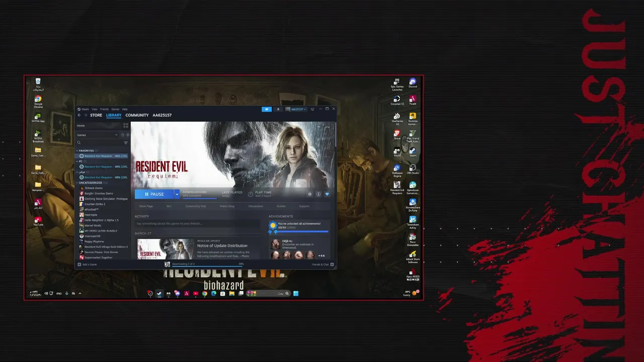Open recent games clock filter
This screenshot has height=362, width=644.
click(122, 135)
